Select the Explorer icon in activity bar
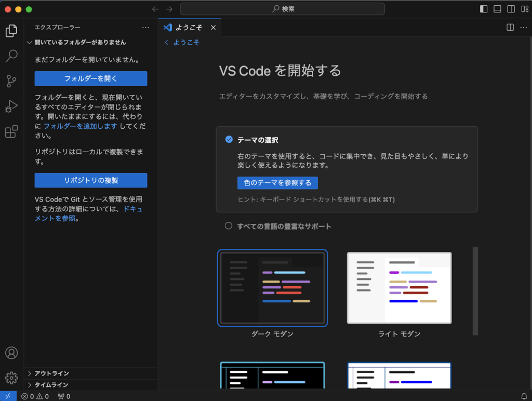This screenshot has height=401, width=532. [11, 31]
